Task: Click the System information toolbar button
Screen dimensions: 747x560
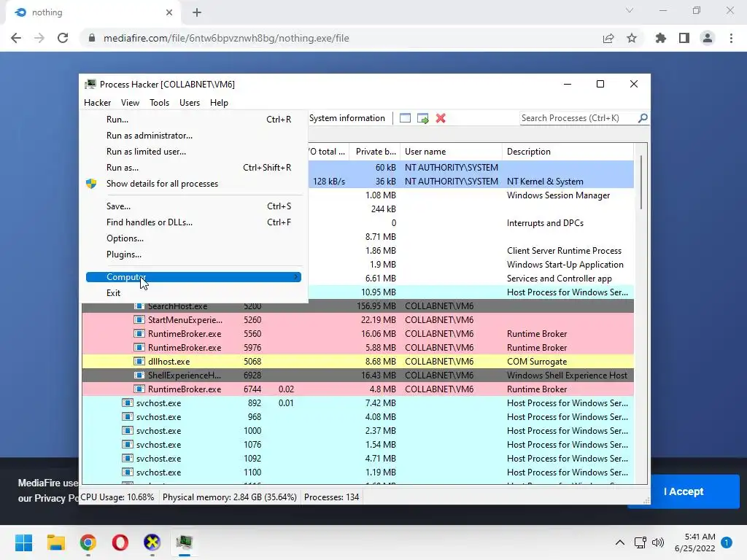Action: click(347, 118)
